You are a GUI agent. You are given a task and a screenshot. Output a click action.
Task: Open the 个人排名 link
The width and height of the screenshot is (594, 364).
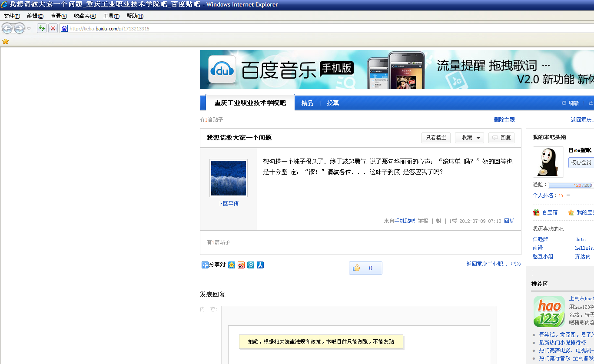(x=543, y=195)
